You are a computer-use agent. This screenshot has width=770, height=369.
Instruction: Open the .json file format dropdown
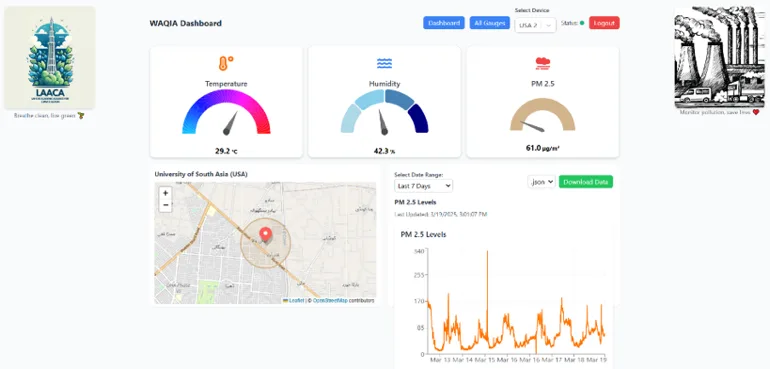pos(541,182)
